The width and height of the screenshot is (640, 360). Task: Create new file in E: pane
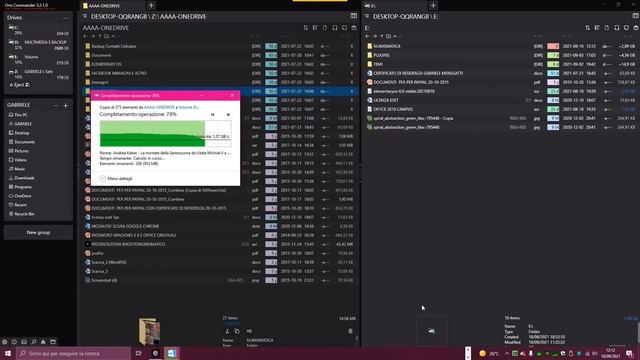tap(607, 28)
